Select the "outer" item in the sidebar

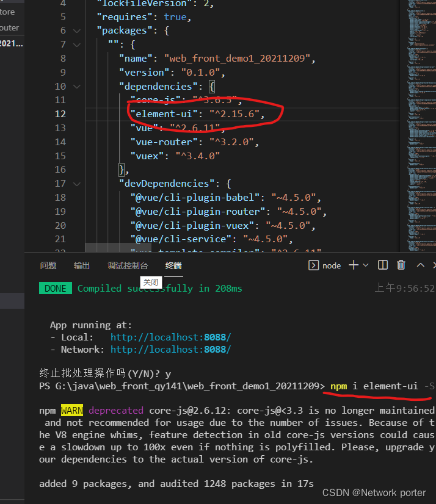pos(10,28)
